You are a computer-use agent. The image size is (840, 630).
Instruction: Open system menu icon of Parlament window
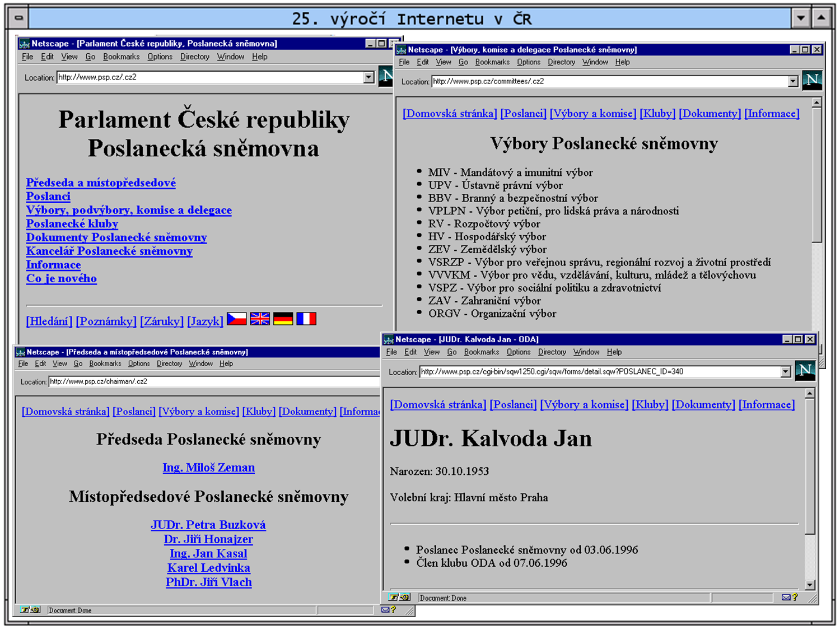click(25, 44)
